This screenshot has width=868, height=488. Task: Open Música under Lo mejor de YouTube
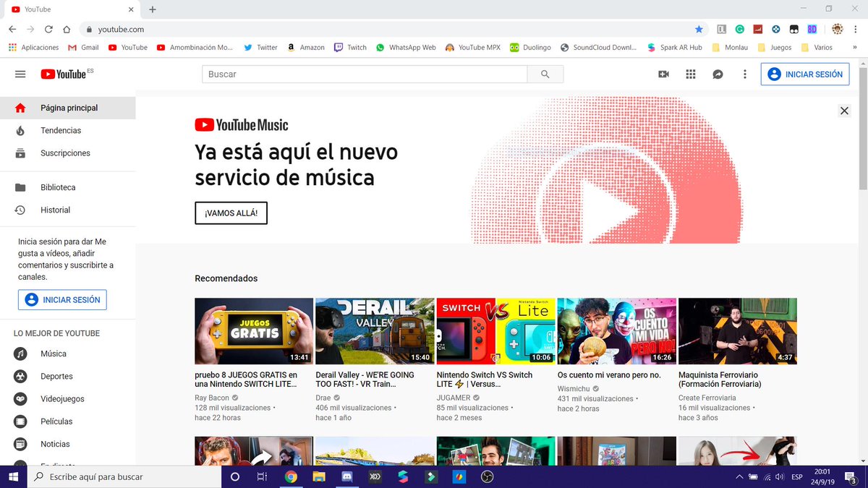point(68,354)
